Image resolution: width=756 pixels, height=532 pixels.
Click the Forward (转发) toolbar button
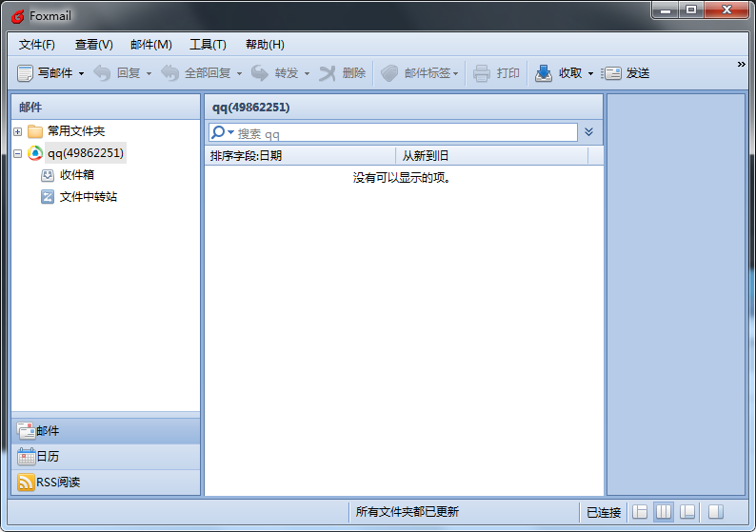[x=275, y=73]
